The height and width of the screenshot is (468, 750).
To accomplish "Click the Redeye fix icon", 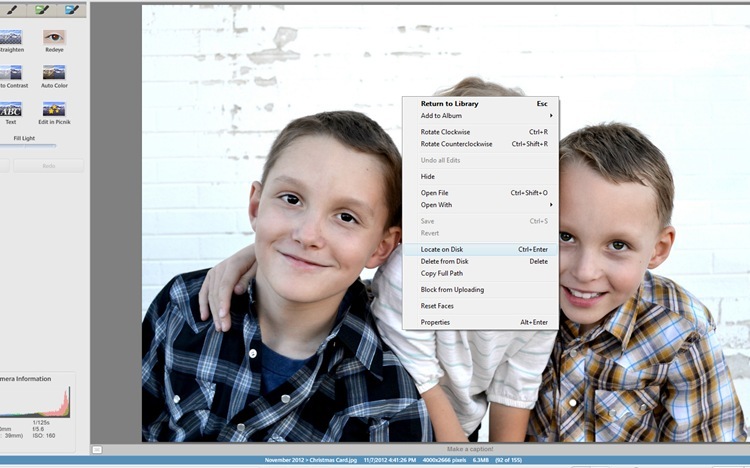I will pyautogui.click(x=54, y=37).
